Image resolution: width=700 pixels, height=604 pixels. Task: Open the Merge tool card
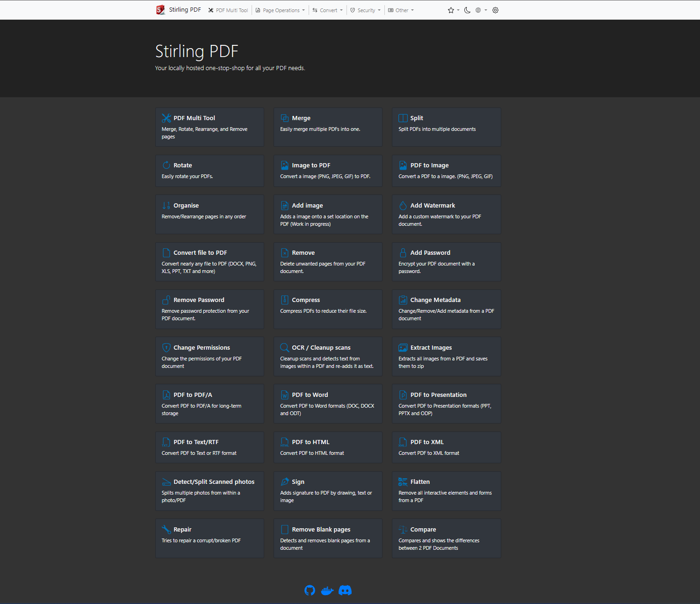coord(328,127)
